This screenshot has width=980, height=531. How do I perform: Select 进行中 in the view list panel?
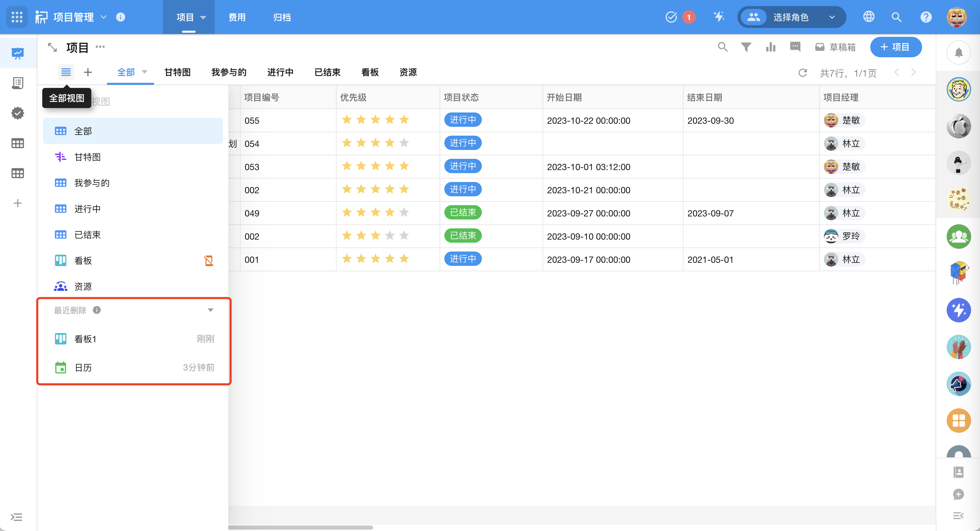[x=133, y=209]
